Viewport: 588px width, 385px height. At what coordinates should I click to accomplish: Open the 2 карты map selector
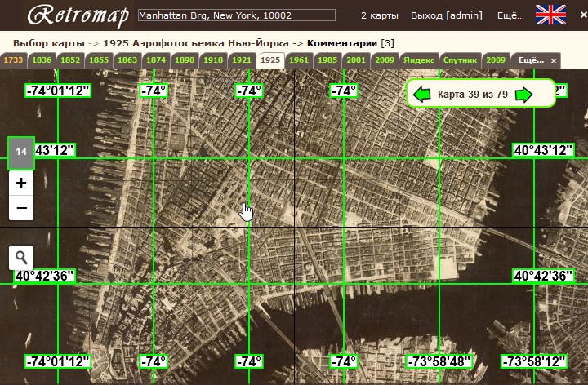point(380,15)
